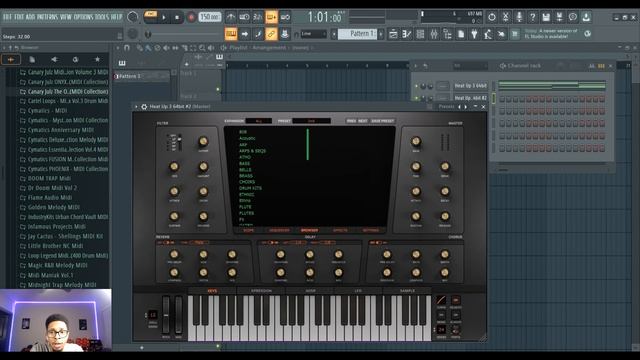Click the playlist magnet snap icon

127,48
